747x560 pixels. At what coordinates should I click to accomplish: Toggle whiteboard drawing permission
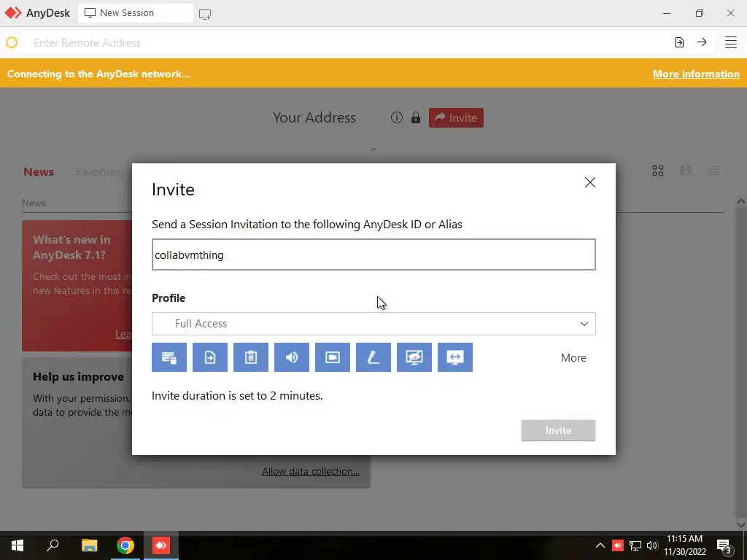373,357
